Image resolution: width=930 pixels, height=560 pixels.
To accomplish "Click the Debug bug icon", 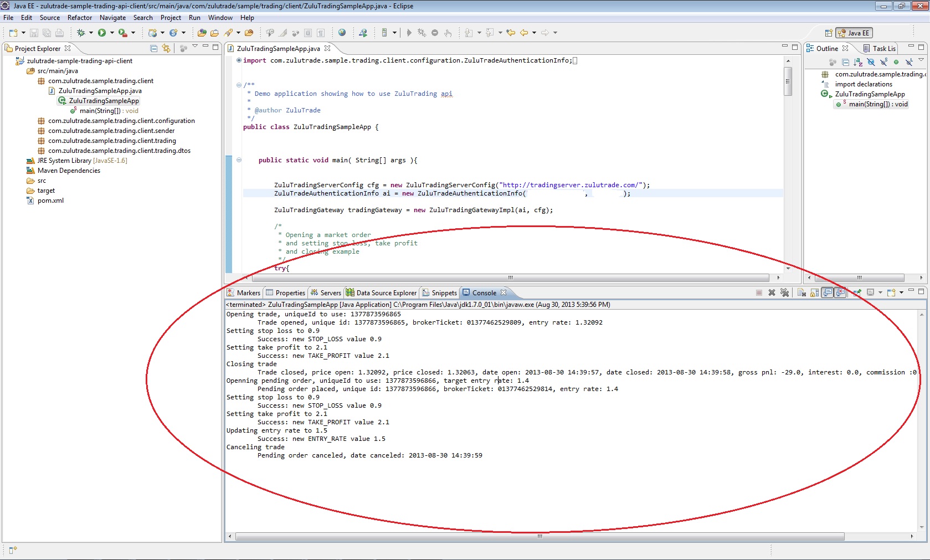I will (81, 33).
